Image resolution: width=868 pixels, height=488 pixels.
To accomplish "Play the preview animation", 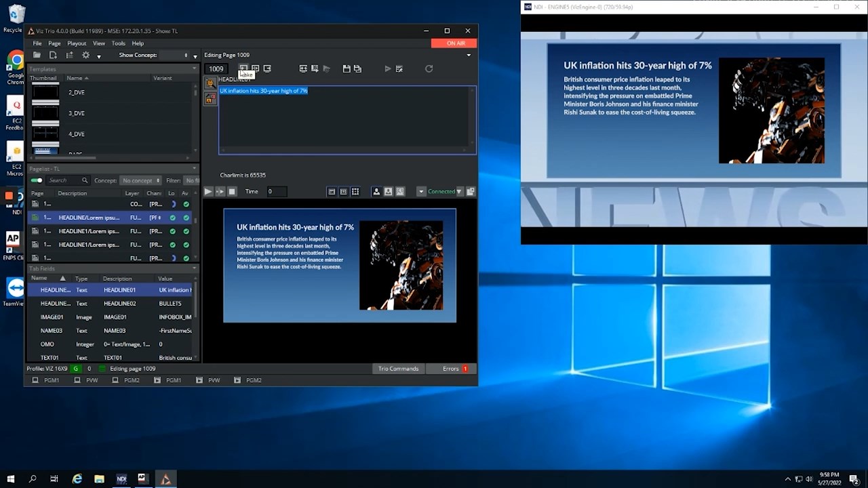I will pyautogui.click(x=208, y=192).
